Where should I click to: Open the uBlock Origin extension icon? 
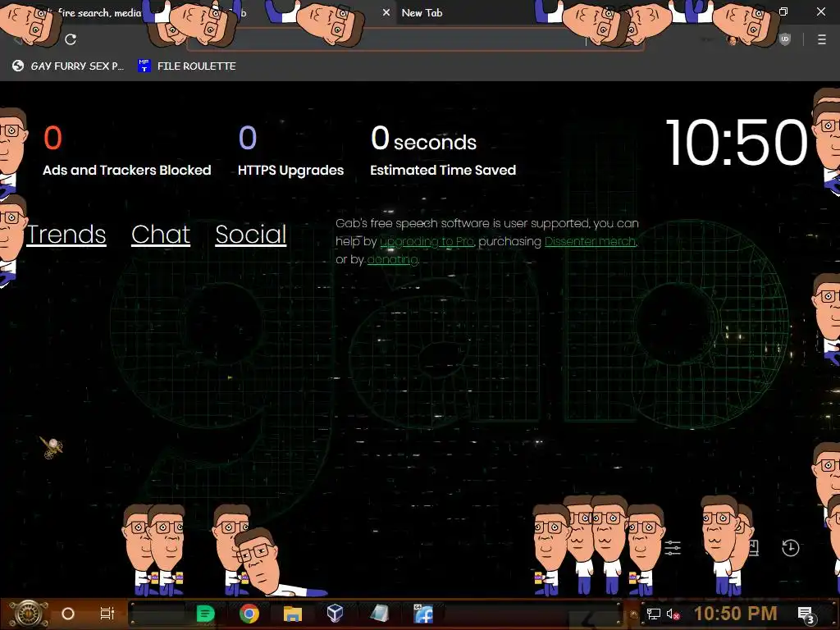coord(785,39)
